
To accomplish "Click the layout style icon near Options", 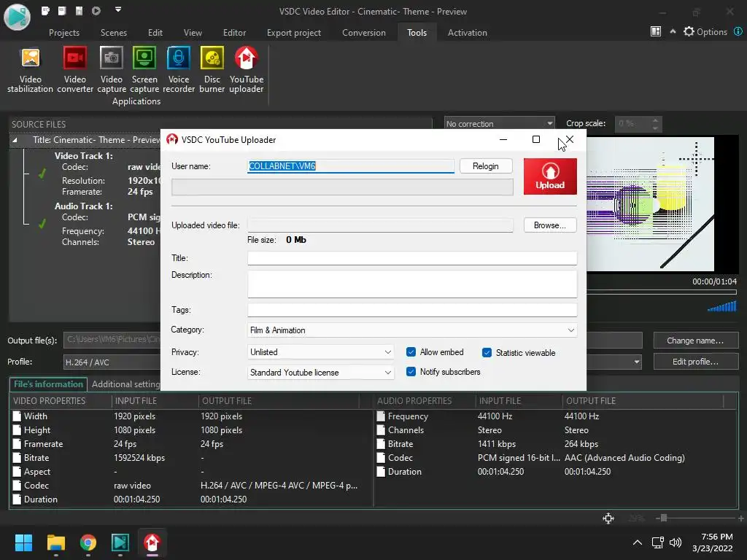I will click(656, 31).
